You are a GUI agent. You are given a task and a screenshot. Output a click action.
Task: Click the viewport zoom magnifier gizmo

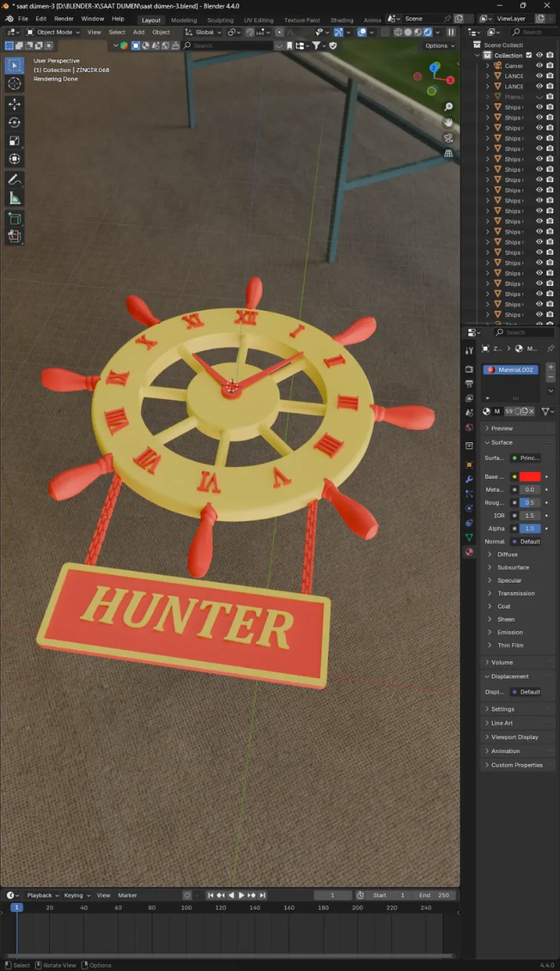pos(448,107)
